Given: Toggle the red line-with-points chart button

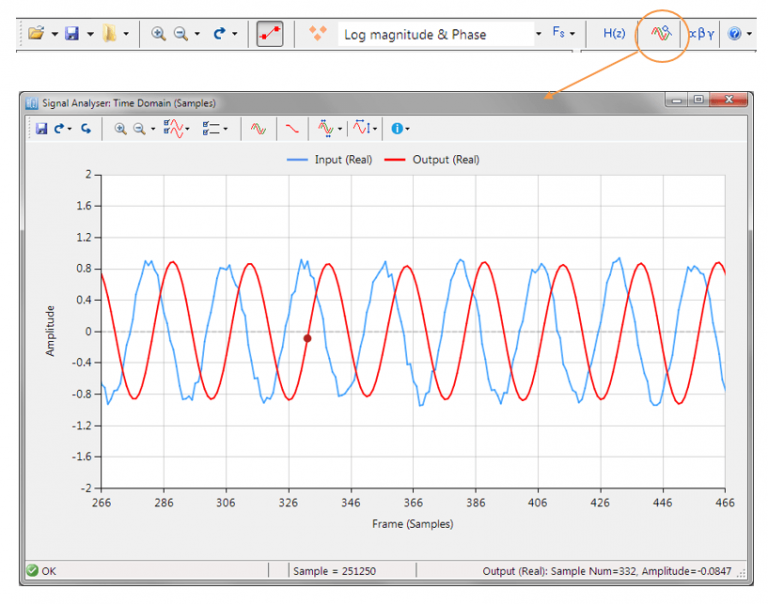Looking at the screenshot, I should pos(269,34).
